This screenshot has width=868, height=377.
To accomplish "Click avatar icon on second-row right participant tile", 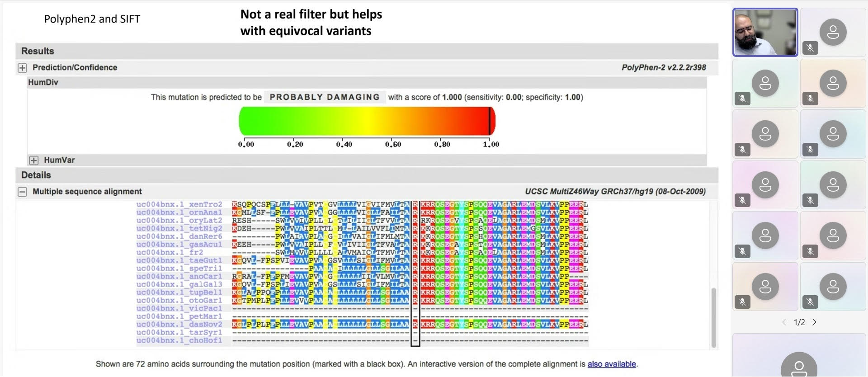I will pyautogui.click(x=833, y=83).
